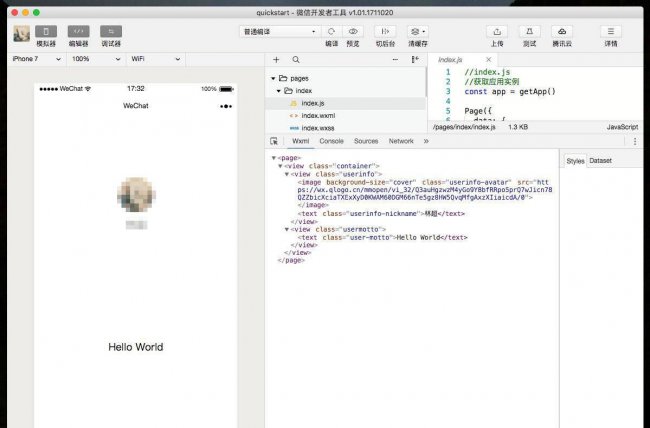
Task: Click the blurred avatar in simulator
Action: [x=136, y=195]
